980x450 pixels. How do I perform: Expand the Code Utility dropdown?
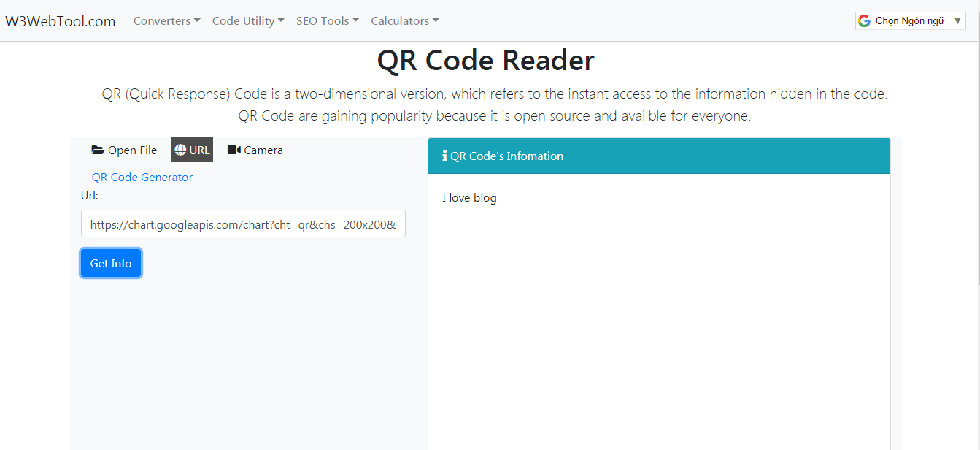click(x=247, y=20)
